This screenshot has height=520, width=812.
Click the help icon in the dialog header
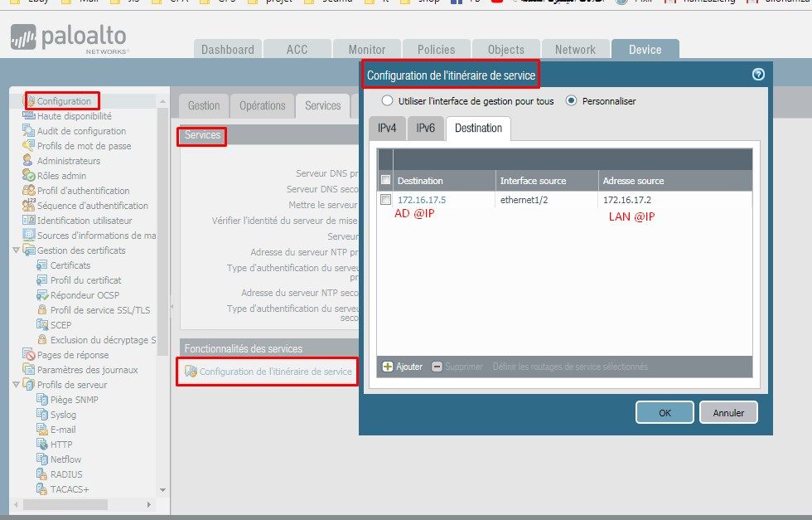(758, 74)
